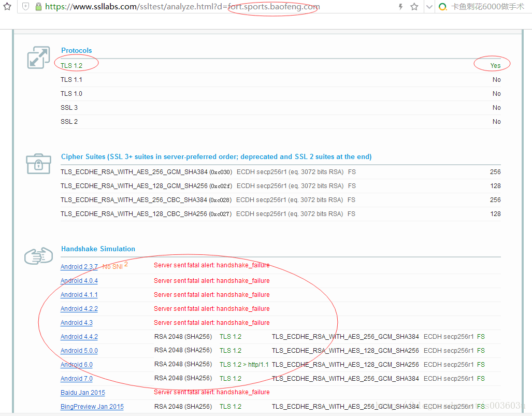Open the Android 7.0 client link
The height and width of the screenshot is (416, 532).
click(x=76, y=378)
